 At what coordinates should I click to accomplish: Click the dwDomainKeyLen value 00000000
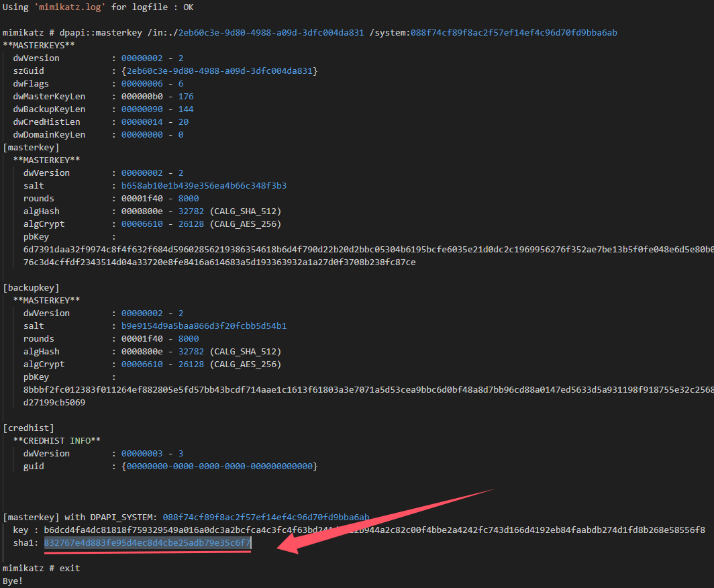pyautogui.click(x=143, y=135)
